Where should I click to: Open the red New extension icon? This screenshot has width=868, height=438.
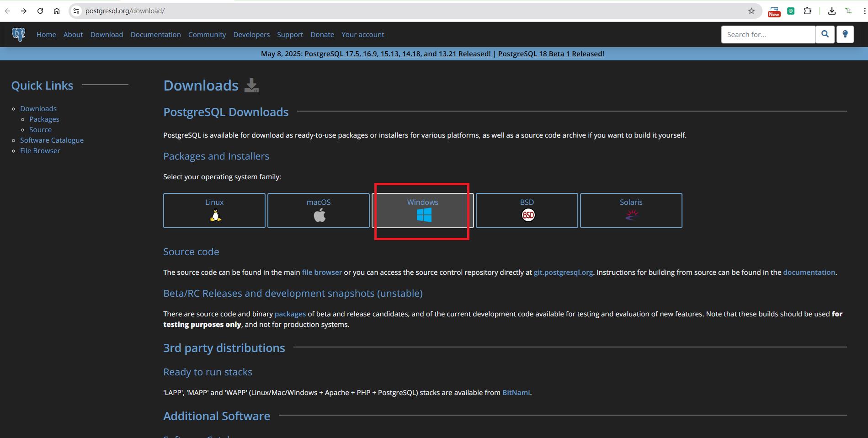click(x=774, y=11)
